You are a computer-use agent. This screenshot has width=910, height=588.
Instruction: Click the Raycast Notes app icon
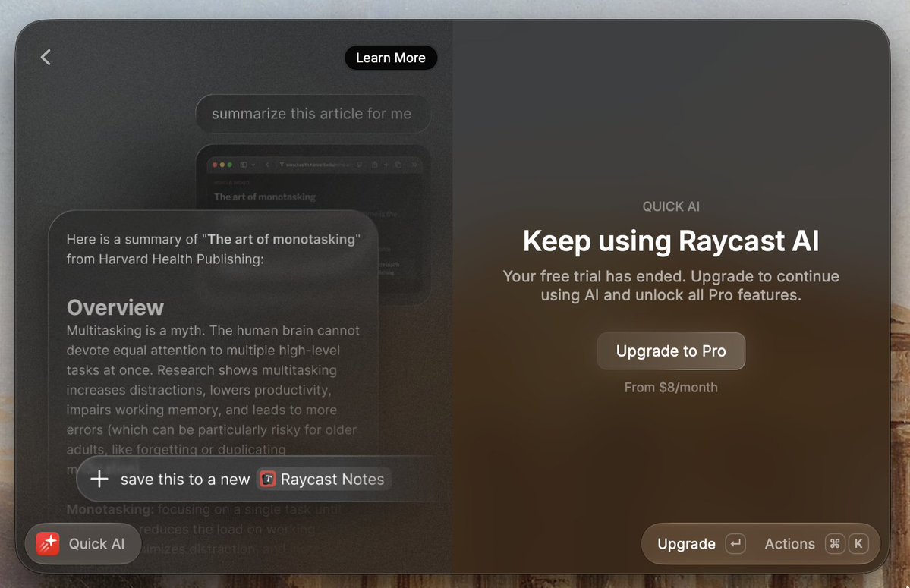point(268,479)
